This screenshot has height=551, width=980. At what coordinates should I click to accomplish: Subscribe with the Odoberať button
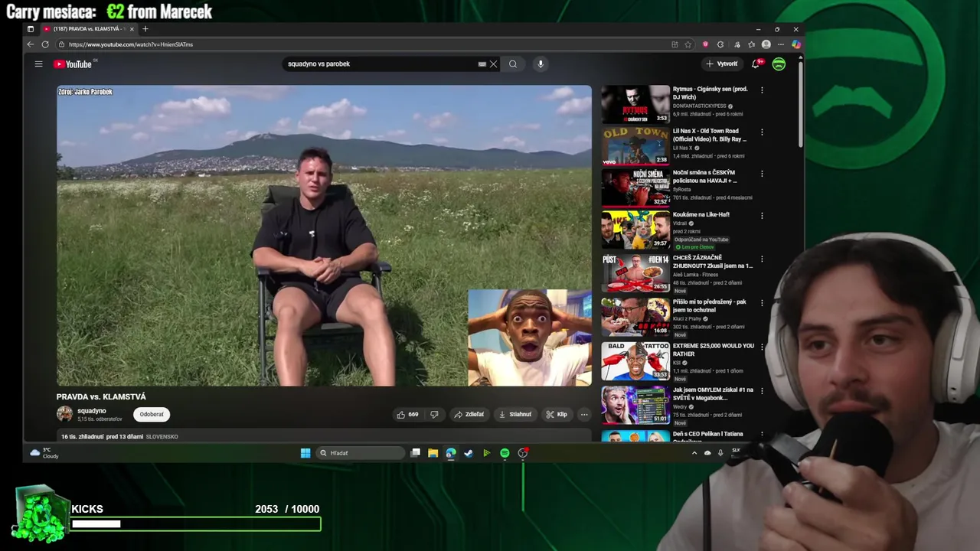coord(152,415)
